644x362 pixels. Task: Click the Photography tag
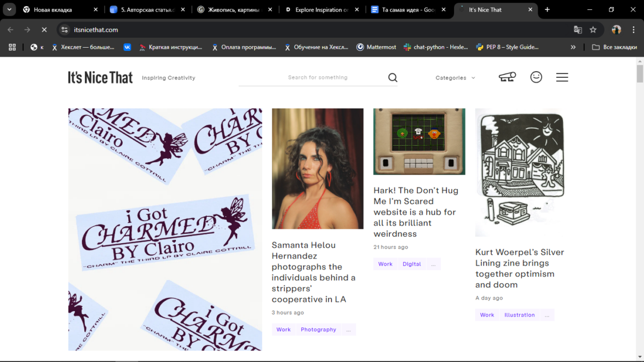tap(318, 330)
